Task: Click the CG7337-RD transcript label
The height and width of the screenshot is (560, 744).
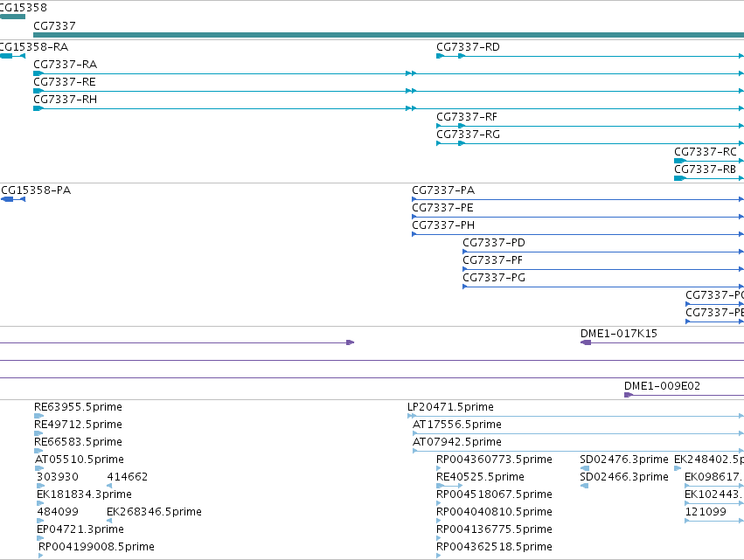Action: pos(468,47)
